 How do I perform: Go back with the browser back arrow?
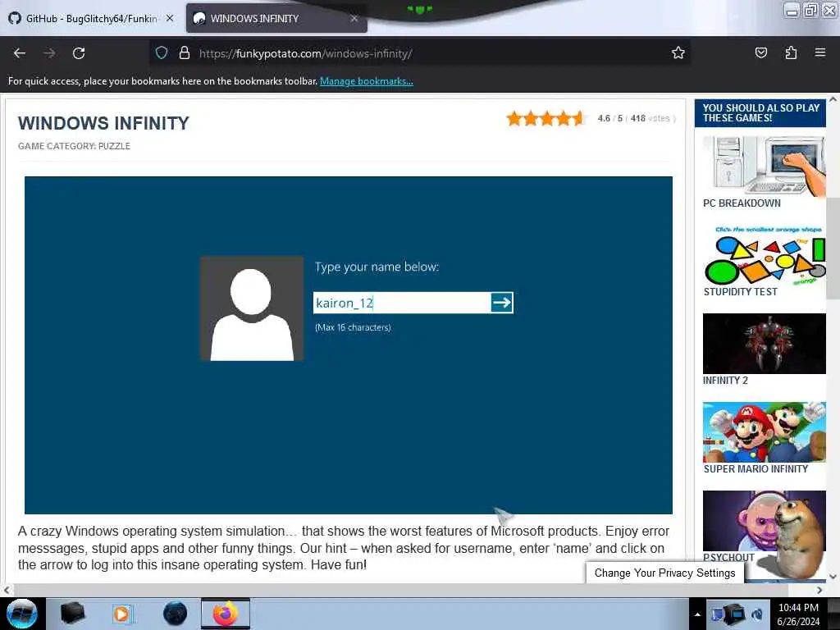coord(20,53)
